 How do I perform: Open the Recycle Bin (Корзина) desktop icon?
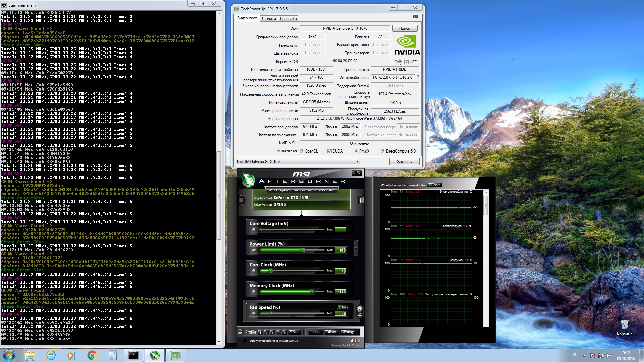pos(624,327)
